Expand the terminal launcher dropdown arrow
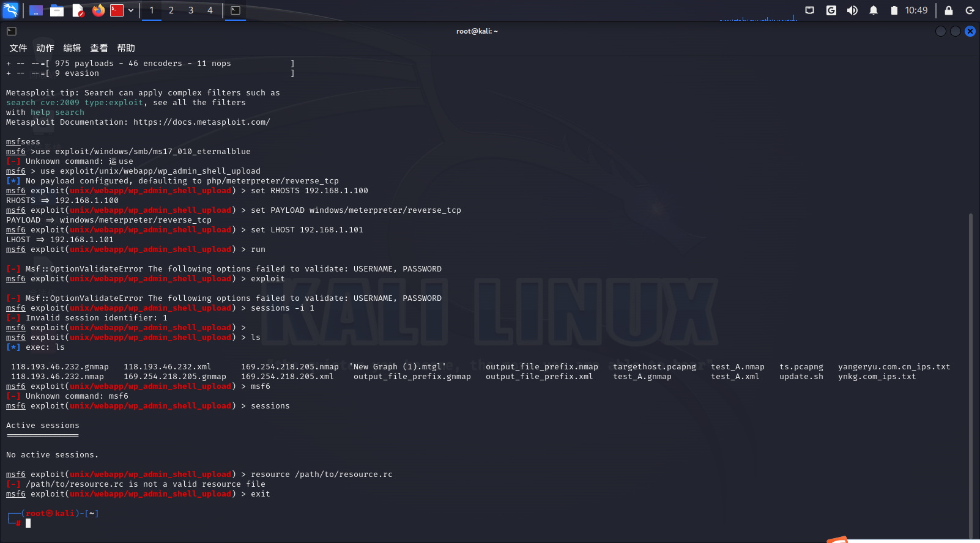 pyautogui.click(x=131, y=10)
